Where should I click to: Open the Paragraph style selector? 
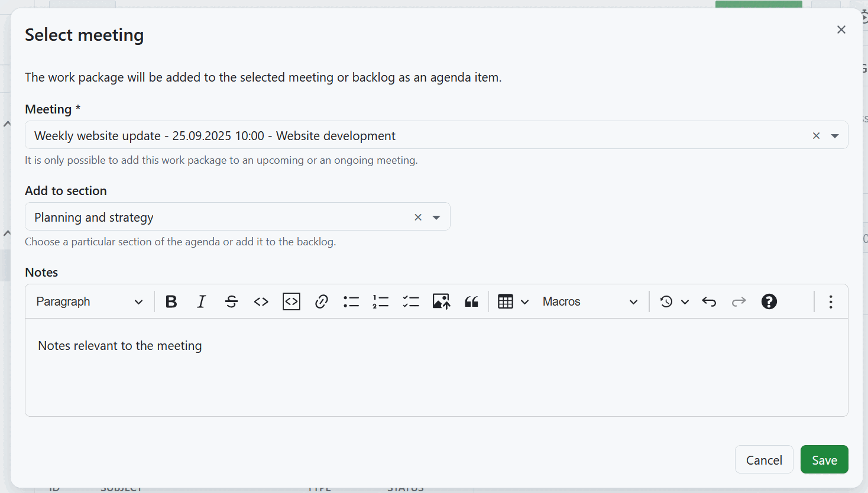point(89,301)
